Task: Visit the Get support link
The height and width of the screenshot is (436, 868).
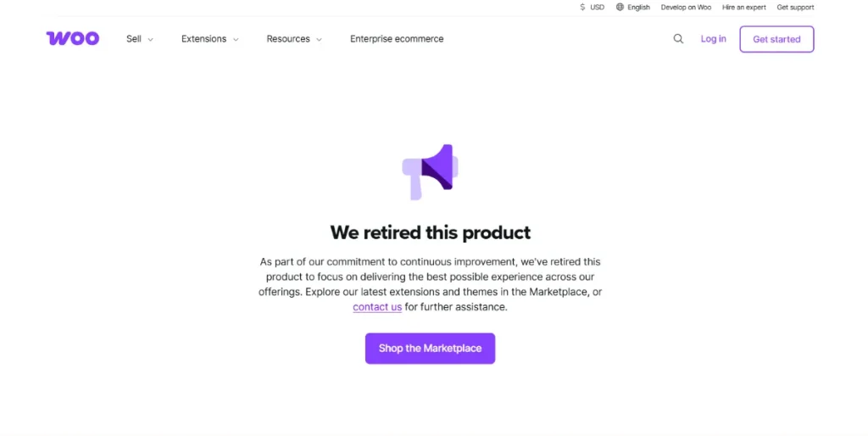Action: [x=795, y=8]
